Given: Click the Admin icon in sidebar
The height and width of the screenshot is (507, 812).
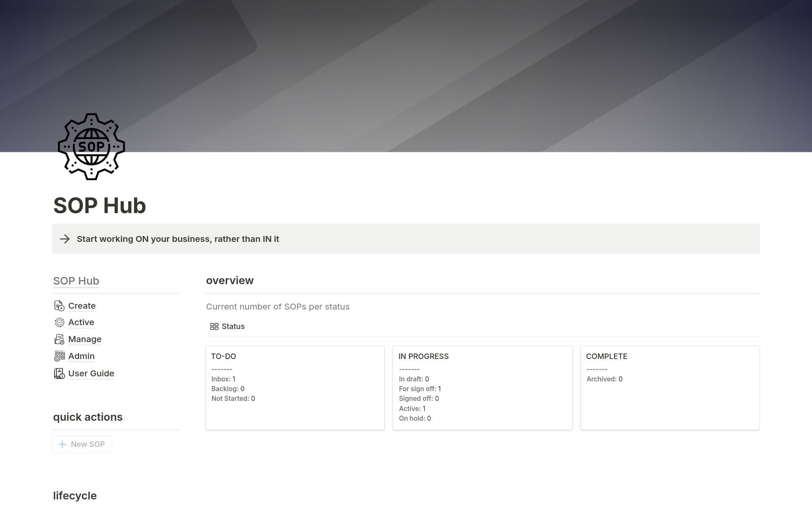Looking at the screenshot, I should point(59,356).
